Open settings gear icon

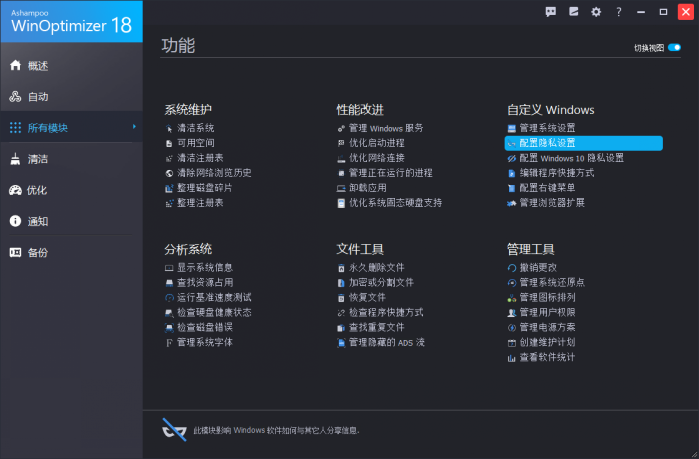(x=596, y=12)
